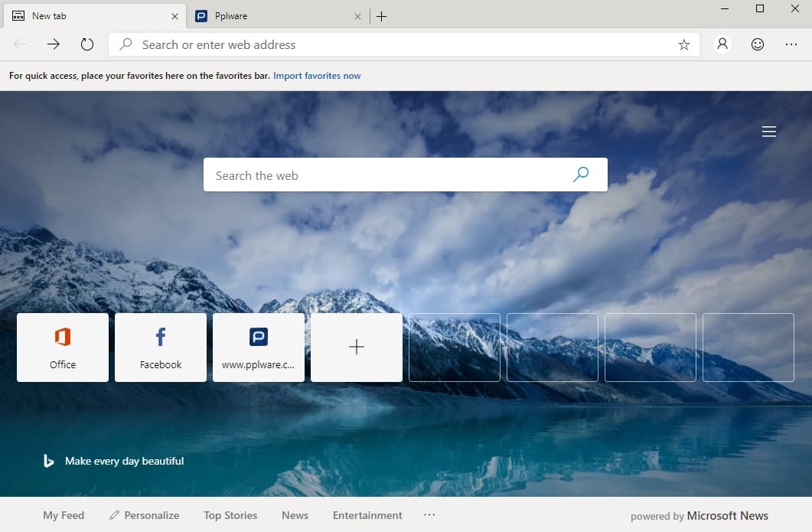Open the www.pplware.c... quick link tile

coord(258,347)
